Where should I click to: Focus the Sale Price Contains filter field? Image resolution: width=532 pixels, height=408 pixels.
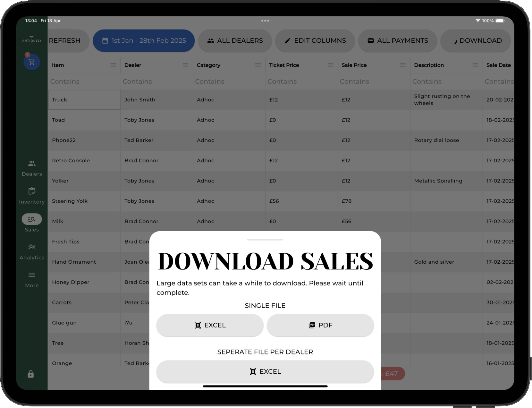374,81
